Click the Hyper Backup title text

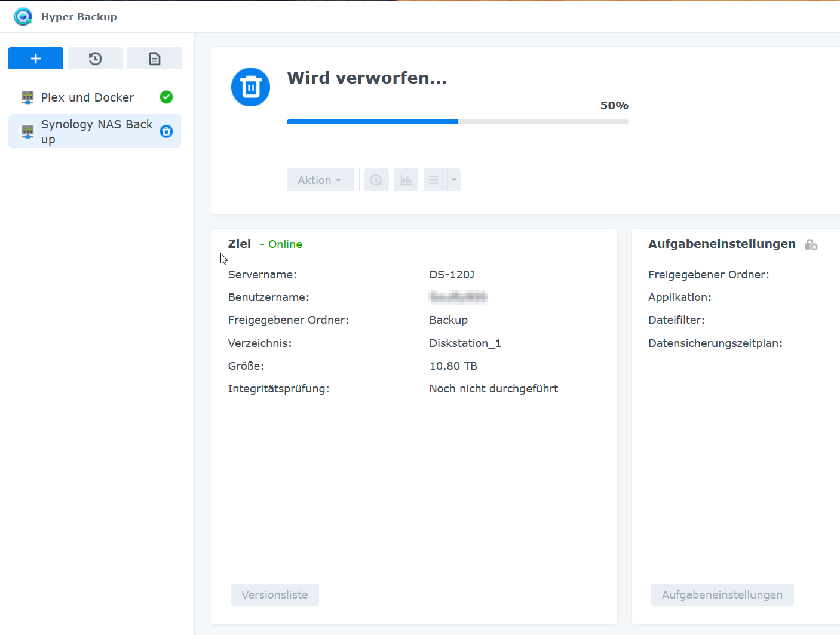[x=79, y=17]
